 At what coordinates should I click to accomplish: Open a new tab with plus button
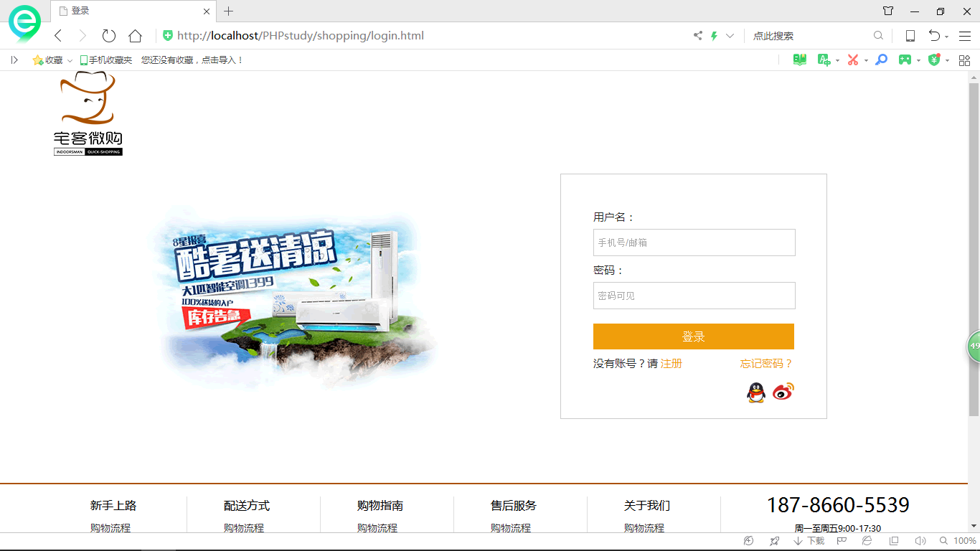(x=229, y=11)
